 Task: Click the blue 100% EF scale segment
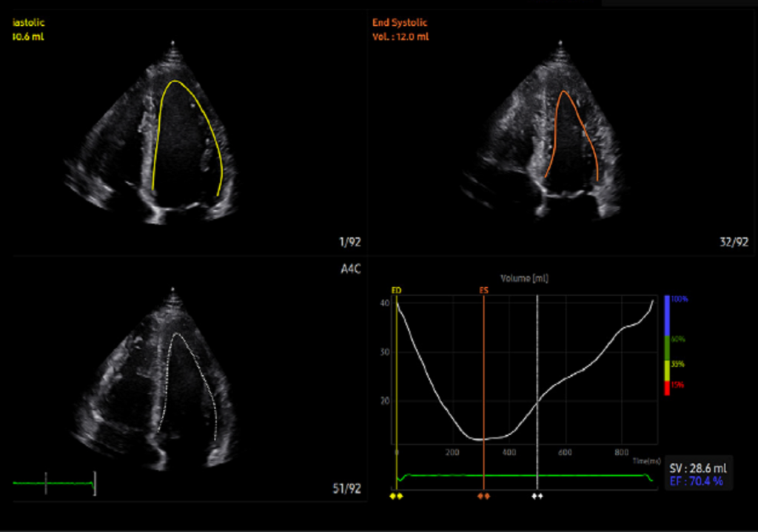[667, 315]
